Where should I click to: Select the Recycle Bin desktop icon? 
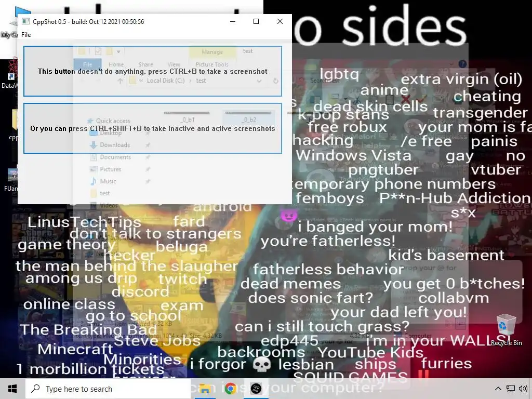pyautogui.click(x=506, y=330)
